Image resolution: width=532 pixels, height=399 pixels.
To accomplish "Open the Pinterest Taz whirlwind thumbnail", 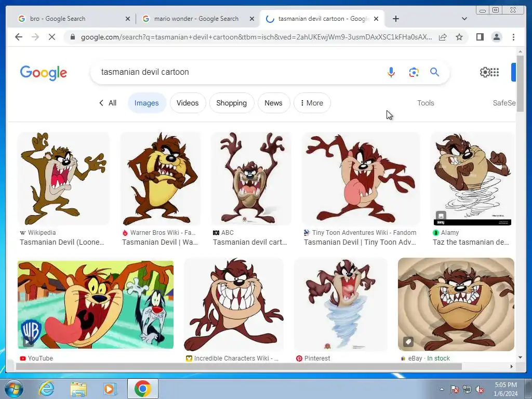I will pyautogui.click(x=341, y=304).
